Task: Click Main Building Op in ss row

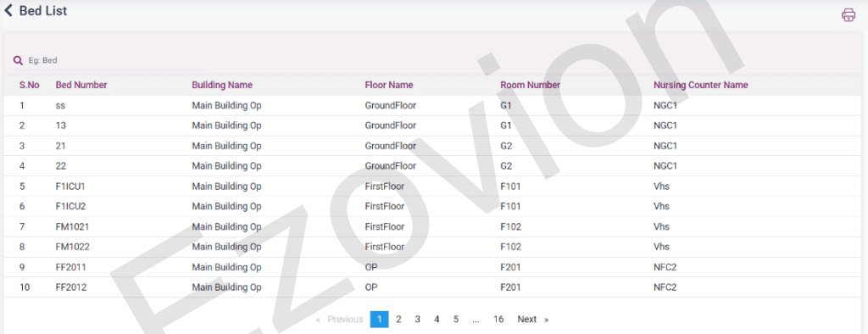Action: (x=226, y=105)
